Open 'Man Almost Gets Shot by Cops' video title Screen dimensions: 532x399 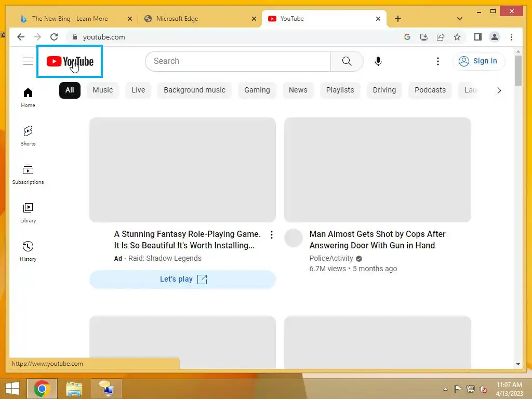[x=377, y=240]
